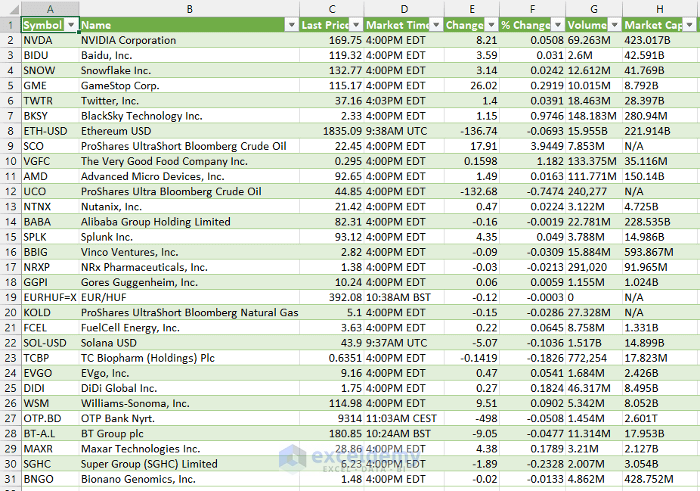The image size is (700, 491).
Task: Click the Symbol header cell
Action: pyautogui.click(x=50, y=25)
